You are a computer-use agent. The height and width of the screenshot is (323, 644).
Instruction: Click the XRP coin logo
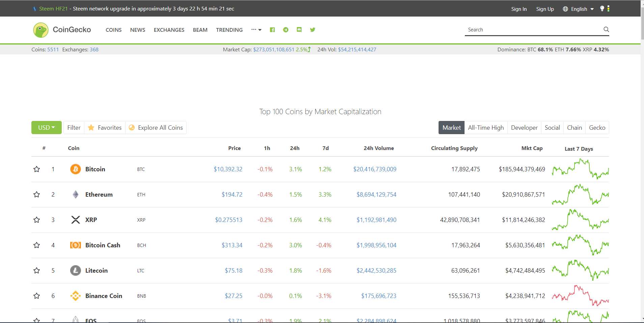76,220
